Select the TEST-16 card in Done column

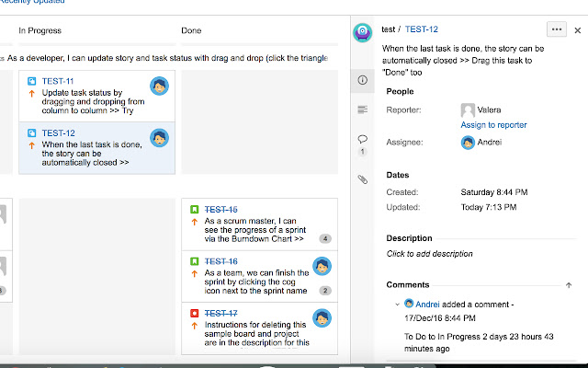257,277
